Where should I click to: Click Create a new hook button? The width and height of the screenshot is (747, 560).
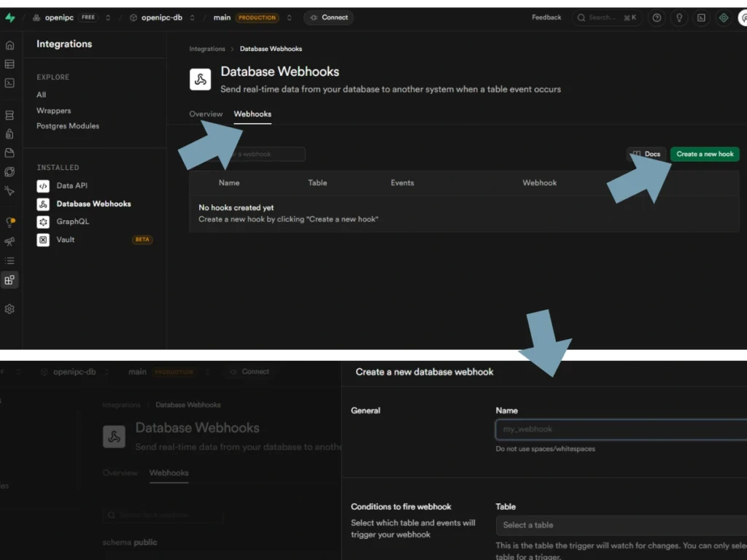705,155
